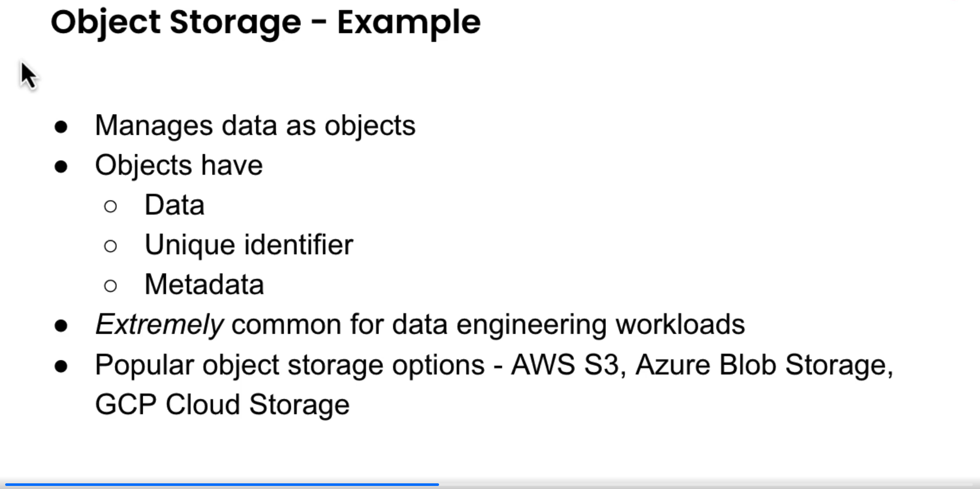Click the "Object Storage - Example" slide title
980x489 pixels.
click(x=266, y=23)
